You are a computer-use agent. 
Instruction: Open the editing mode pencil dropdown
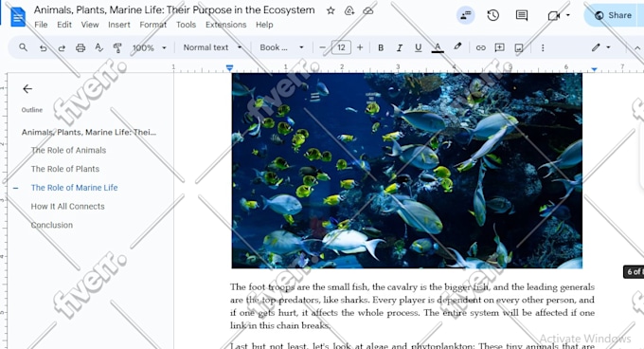coord(600,47)
